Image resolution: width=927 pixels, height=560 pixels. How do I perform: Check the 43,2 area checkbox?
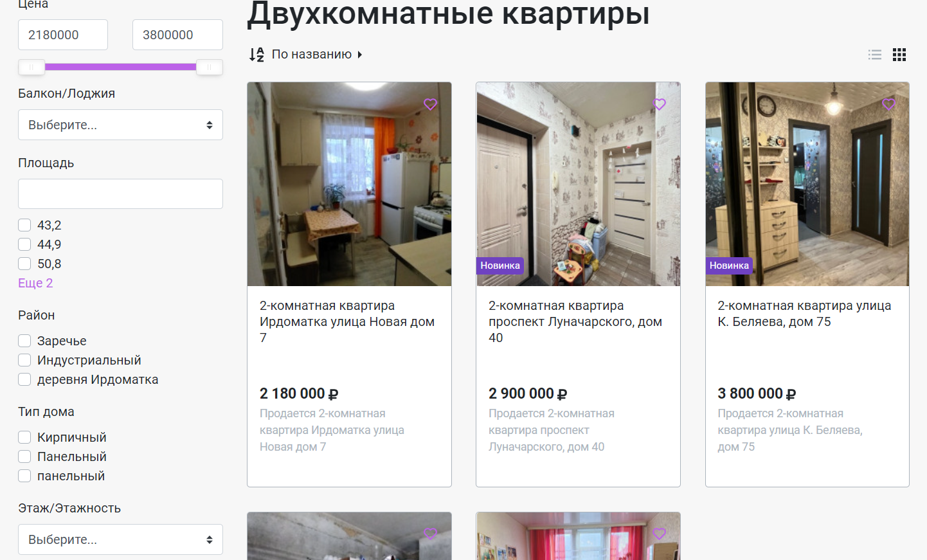click(24, 225)
